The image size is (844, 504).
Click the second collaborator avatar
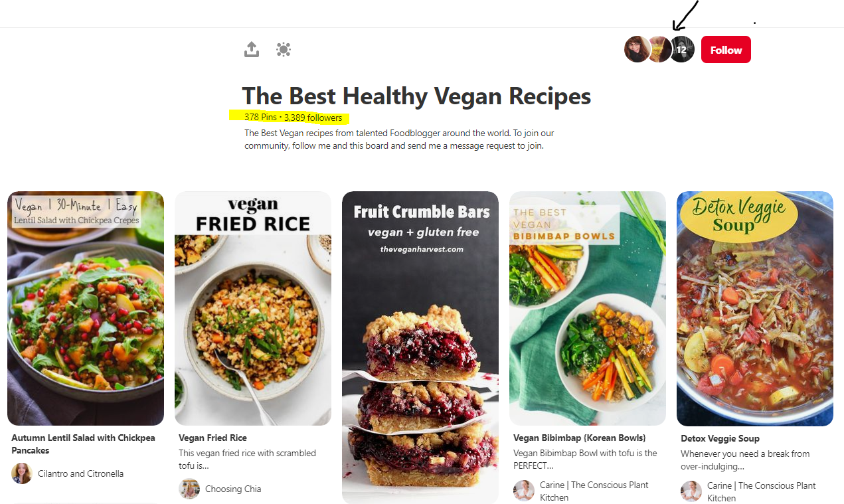click(659, 49)
